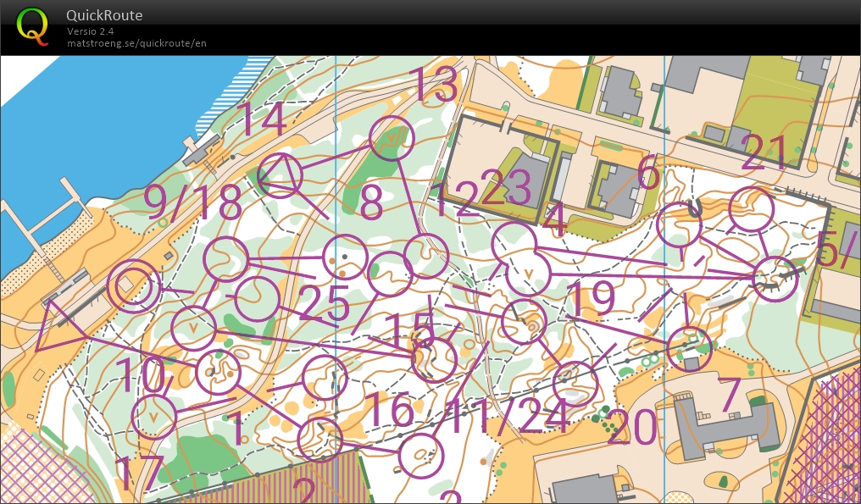Click the number 20 course label

pos(631,428)
